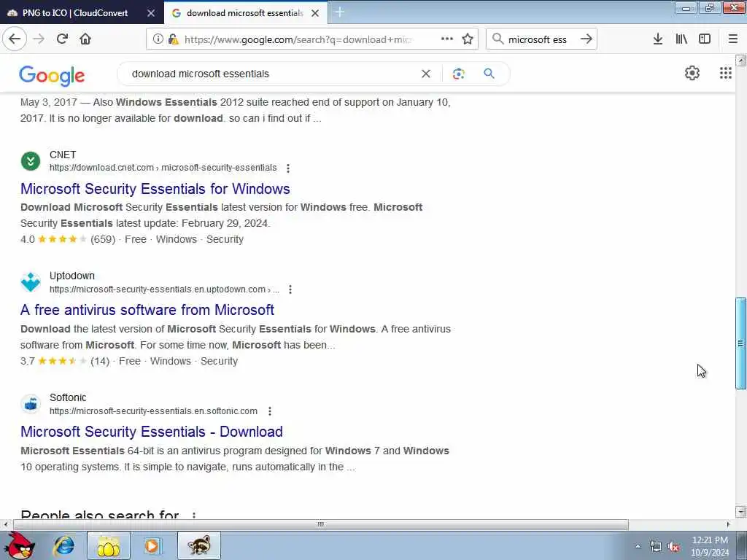Open Microsoft Security Essentials for Windows link
This screenshot has height=560, width=747.
(155, 189)
